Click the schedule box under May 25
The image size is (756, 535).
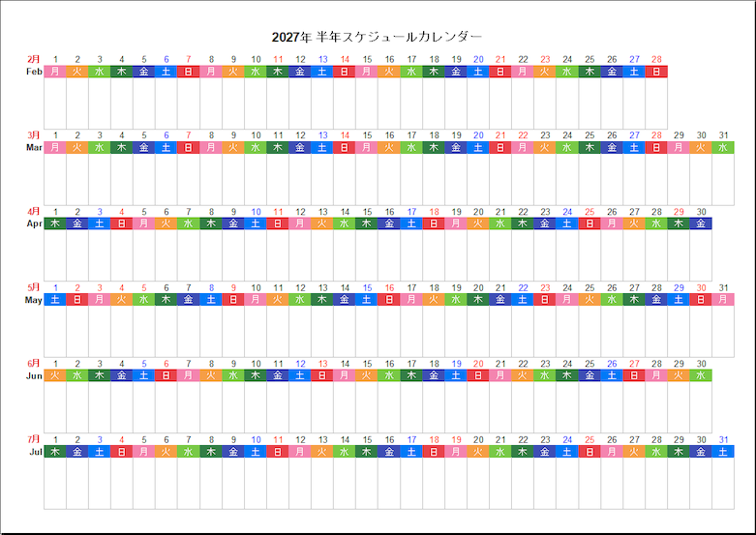pyautogui.click(x=590, y=332)
